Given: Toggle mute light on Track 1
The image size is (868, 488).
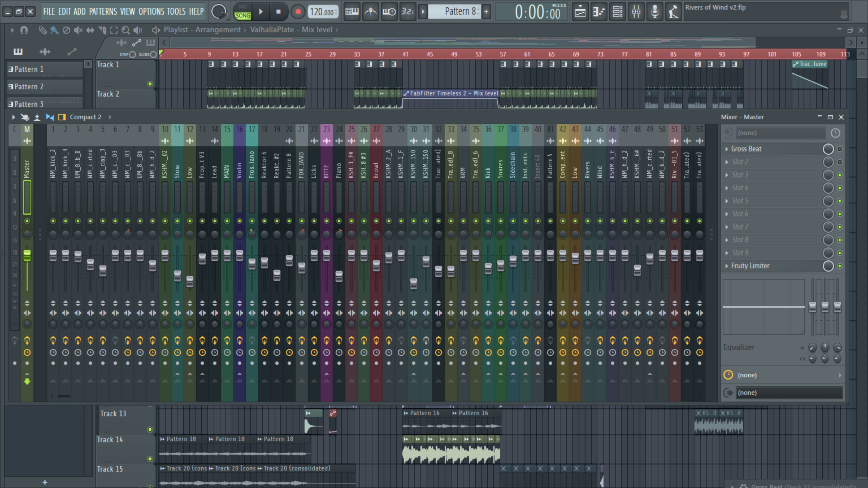Looking at the screenshot, I should click(x=150, y=84).
